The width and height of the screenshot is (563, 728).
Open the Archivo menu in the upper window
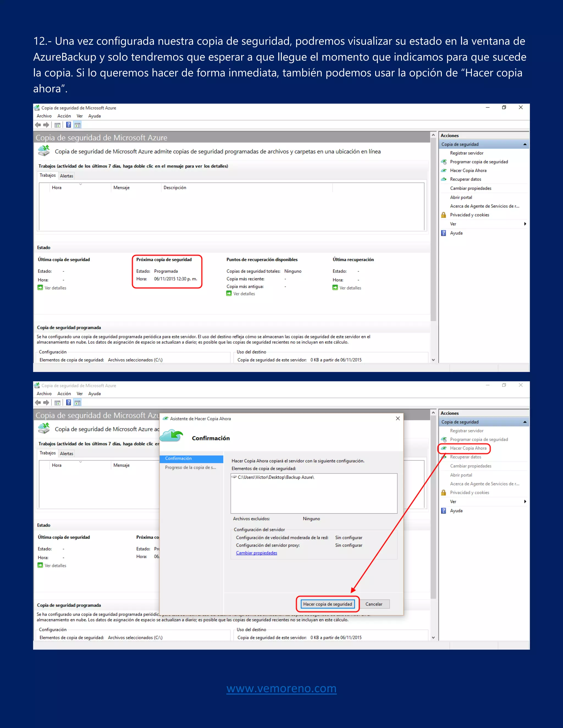point(44,116)
